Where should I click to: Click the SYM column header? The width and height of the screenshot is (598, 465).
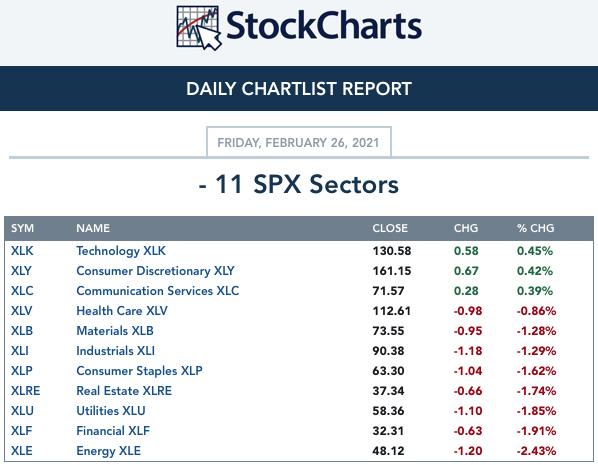(22, 228)
